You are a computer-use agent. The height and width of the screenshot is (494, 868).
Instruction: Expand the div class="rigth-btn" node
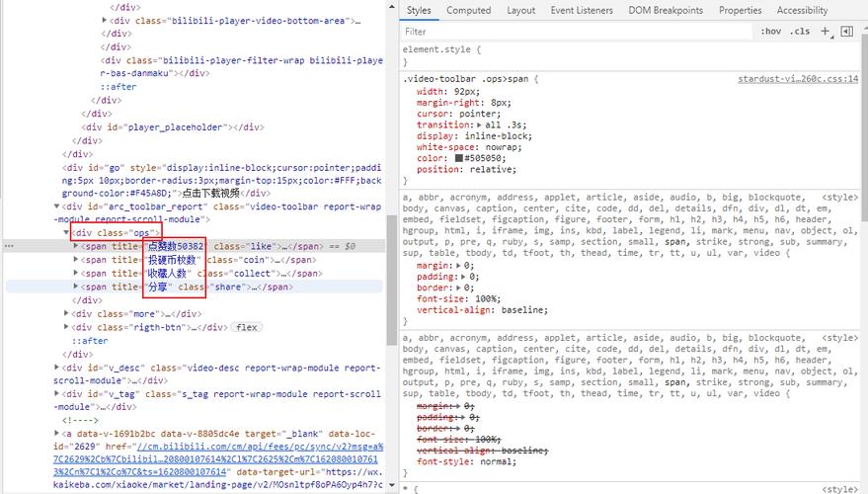(x=66, y=327)
